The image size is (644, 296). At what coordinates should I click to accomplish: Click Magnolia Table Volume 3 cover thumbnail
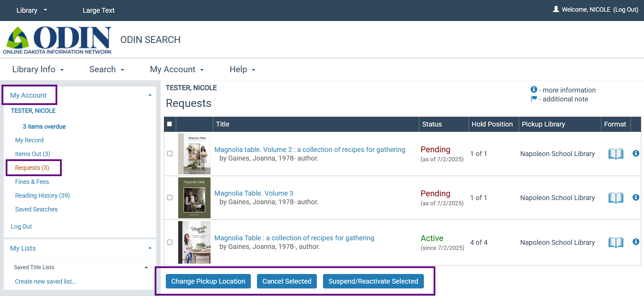point(194,198)
